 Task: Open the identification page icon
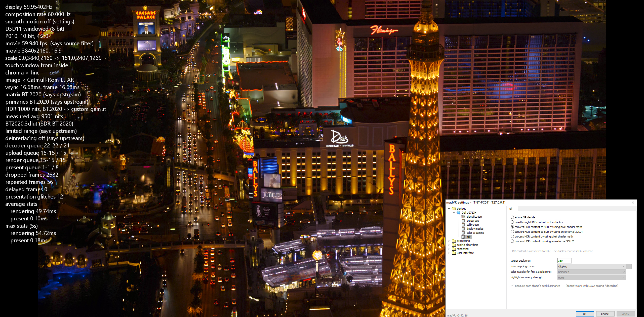(x=463, y=217)
